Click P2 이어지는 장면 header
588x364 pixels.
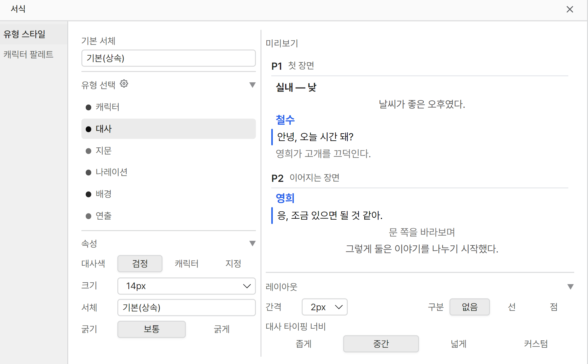305,178
